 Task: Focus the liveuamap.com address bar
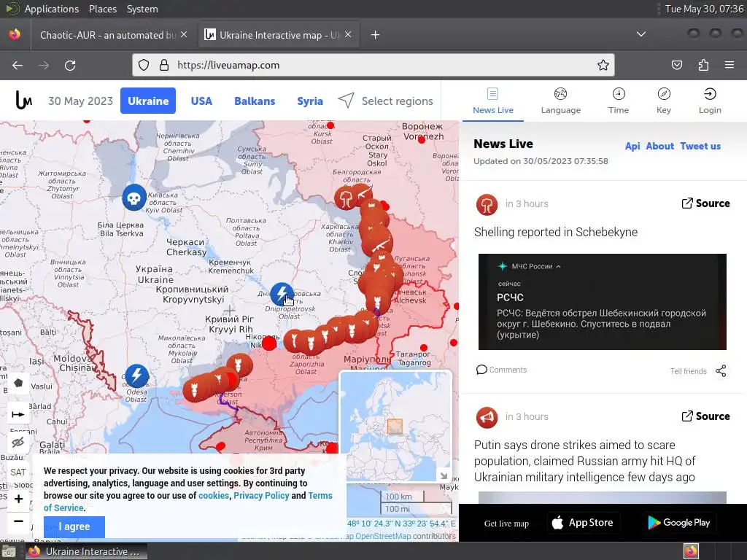[373, 65]
